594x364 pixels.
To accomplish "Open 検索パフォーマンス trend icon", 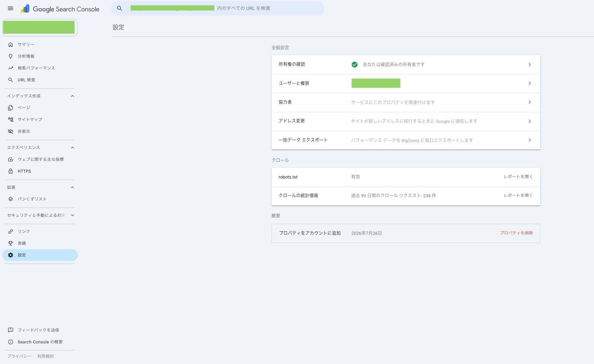I will [x=11, y=68].
